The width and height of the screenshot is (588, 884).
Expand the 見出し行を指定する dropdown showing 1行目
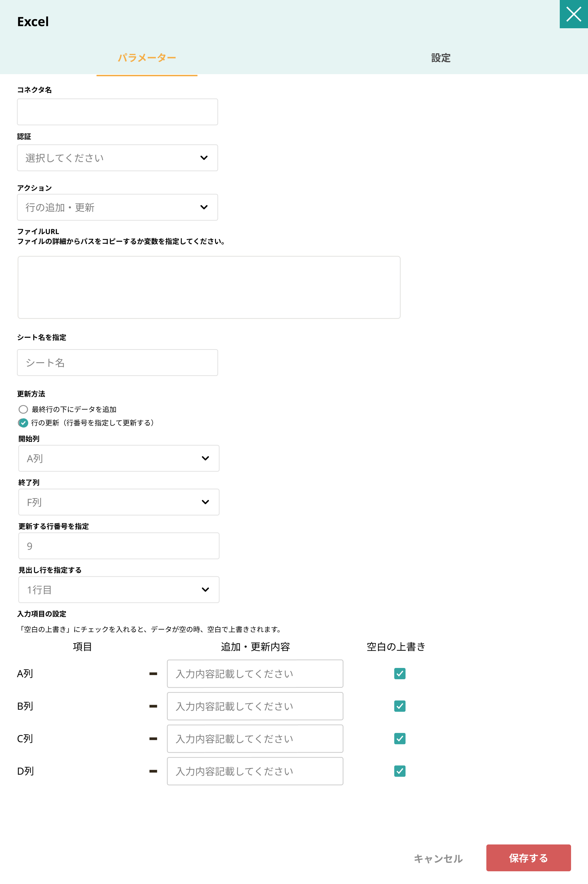119,590
